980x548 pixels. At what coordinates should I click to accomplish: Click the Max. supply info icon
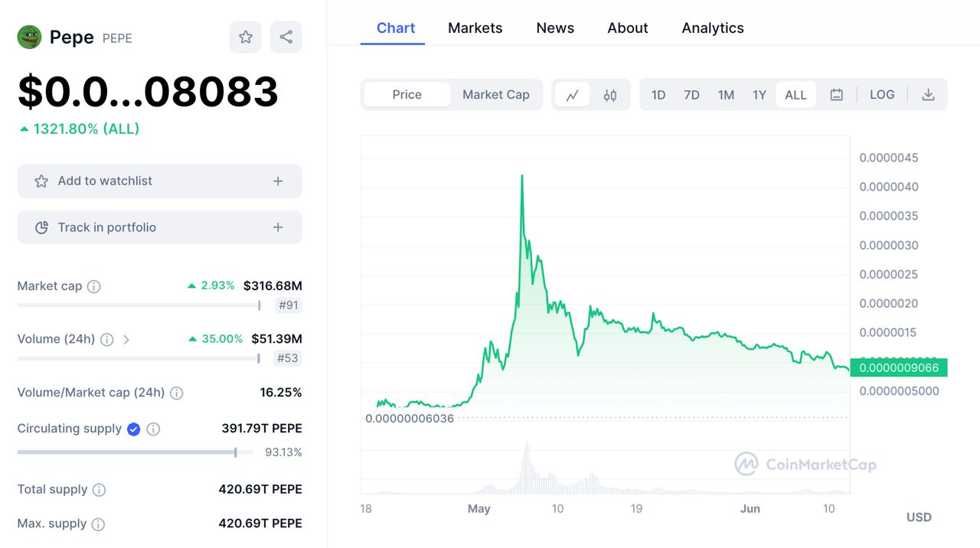[98, 524]
